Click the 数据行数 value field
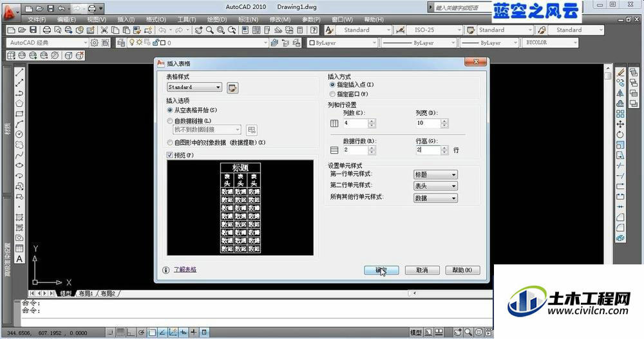Screen dimensions: 644x339 355,151
